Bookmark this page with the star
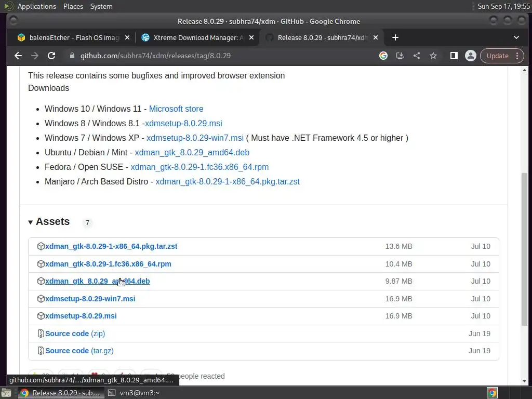This screenshot has width=532, height=399. pos(433,56)
